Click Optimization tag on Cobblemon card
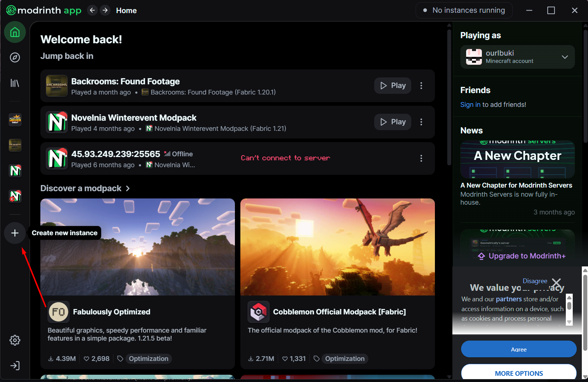Viewport: 588px width, 382px height. click(x=345, y=359)
